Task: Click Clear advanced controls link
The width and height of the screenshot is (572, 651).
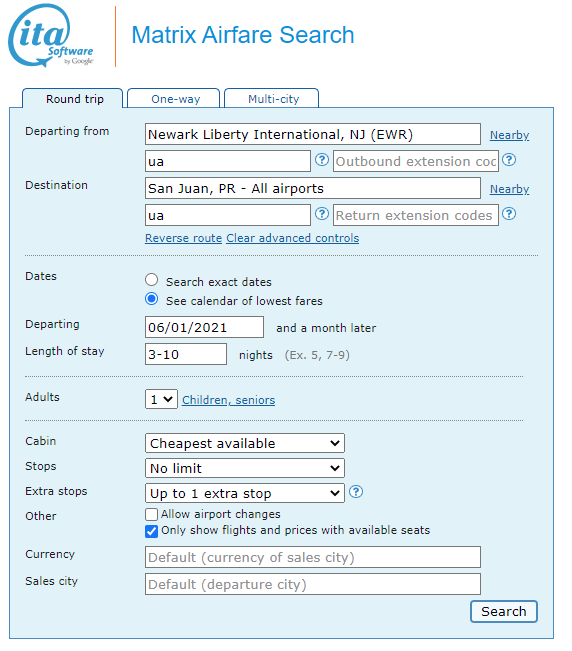Action: tap(293, 238)
